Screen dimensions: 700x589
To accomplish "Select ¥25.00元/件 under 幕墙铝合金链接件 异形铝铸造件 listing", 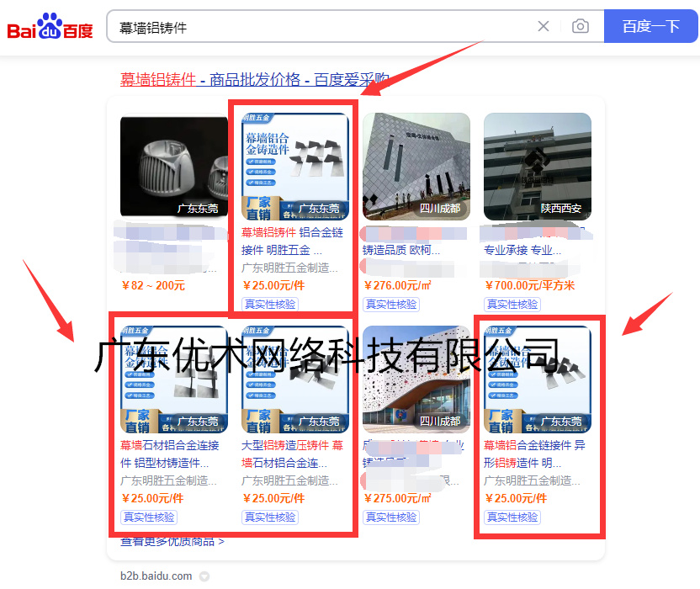I will click(x=516, y=498).
